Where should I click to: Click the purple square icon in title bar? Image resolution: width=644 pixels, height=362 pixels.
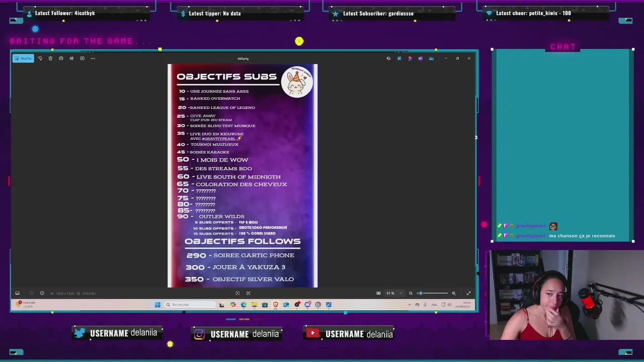click(420, 58)
